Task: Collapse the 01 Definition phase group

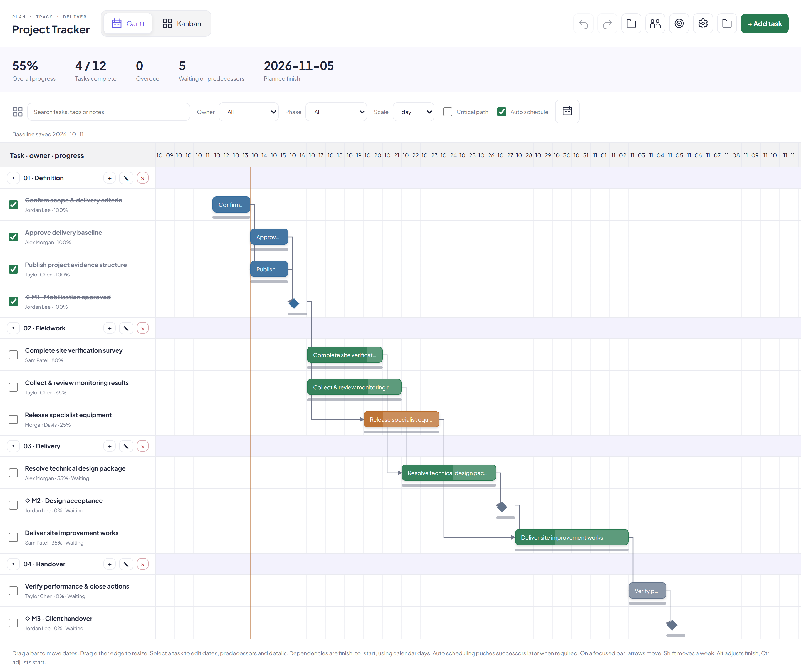Action: coord(13,178)
